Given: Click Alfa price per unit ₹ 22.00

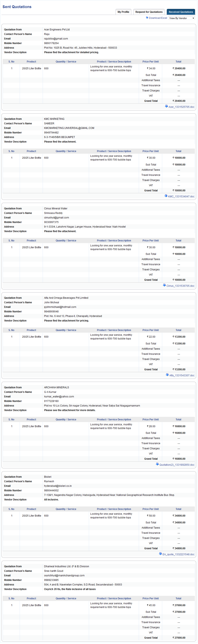Looking at the screenshot, I should (x=151, y=337).
